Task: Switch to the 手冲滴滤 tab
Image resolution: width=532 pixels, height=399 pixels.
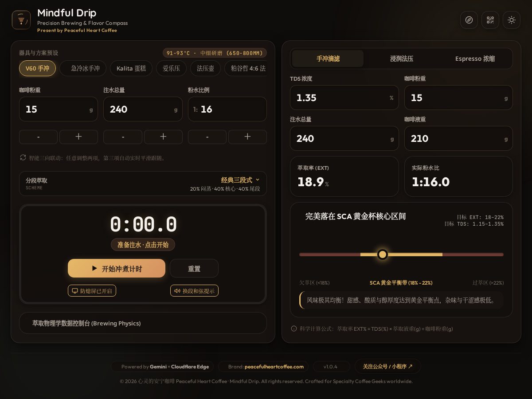Action: (x=328, y=59)
